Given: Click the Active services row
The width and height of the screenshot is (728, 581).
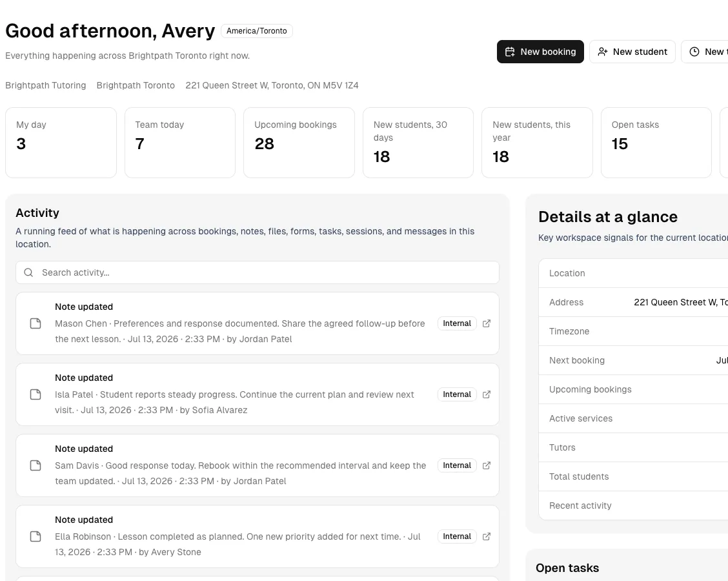Looking at the screenshot, I should pyautogui.click(x=633, y=418).
